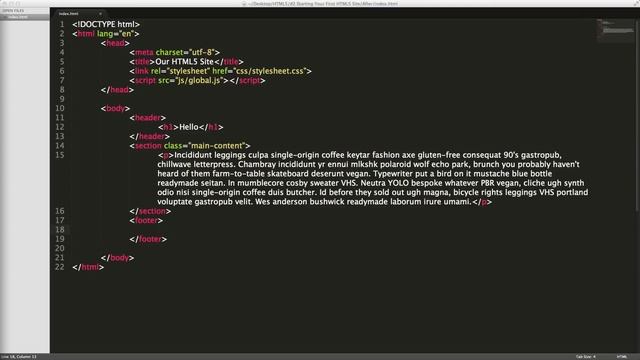The image size is (640, 360).
Task: Click the minimap code preview
Action: 616,30
